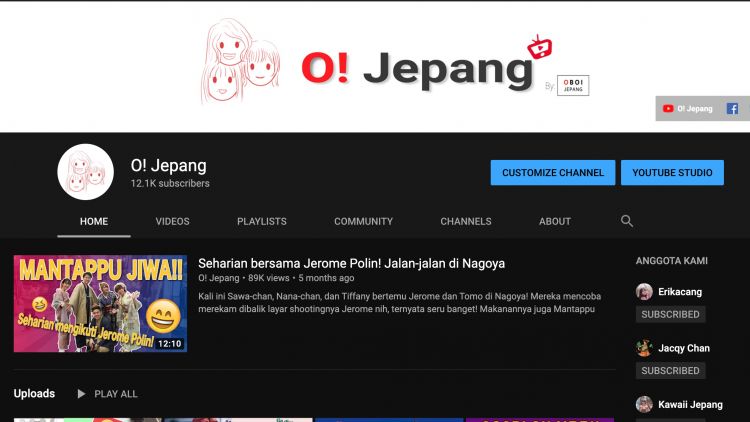The width and height of the screenshot is (750, 422).
Task: Click the O! Jepang channel title
Action: (x=168, y=166)
